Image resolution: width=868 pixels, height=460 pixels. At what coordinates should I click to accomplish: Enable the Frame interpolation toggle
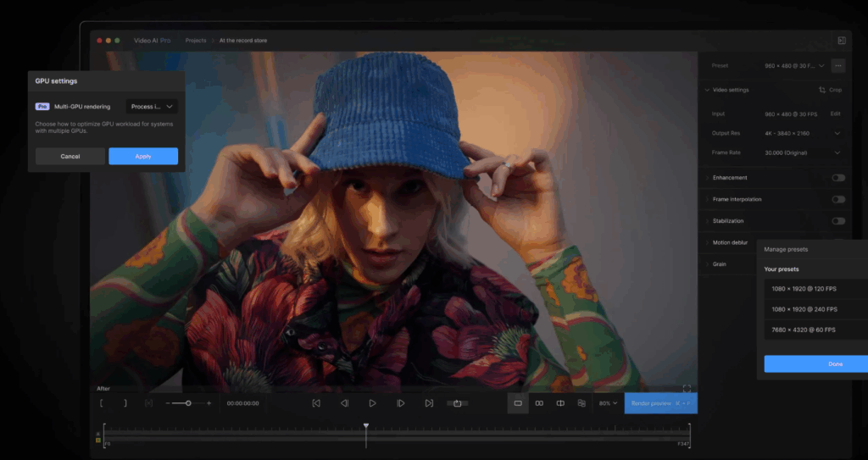(838, 199)
